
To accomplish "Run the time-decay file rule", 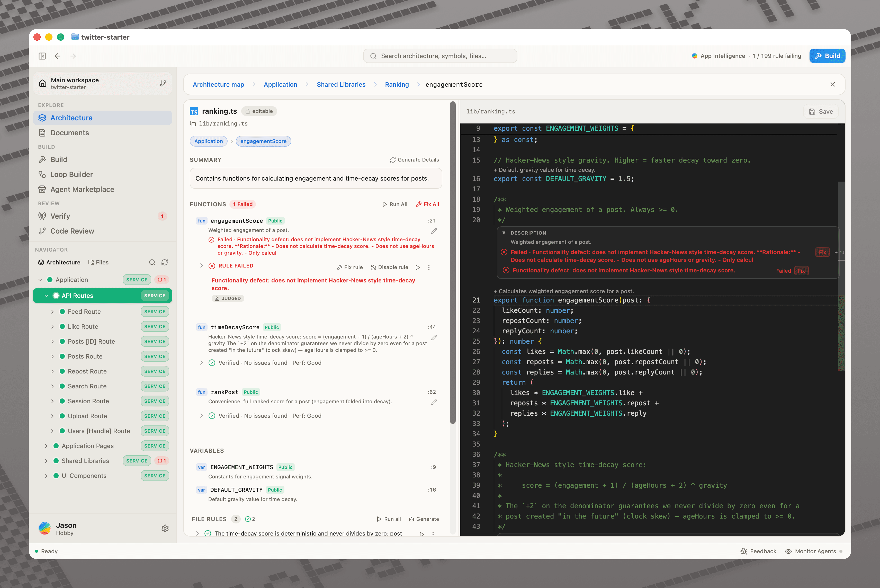I will pos(422,534).
